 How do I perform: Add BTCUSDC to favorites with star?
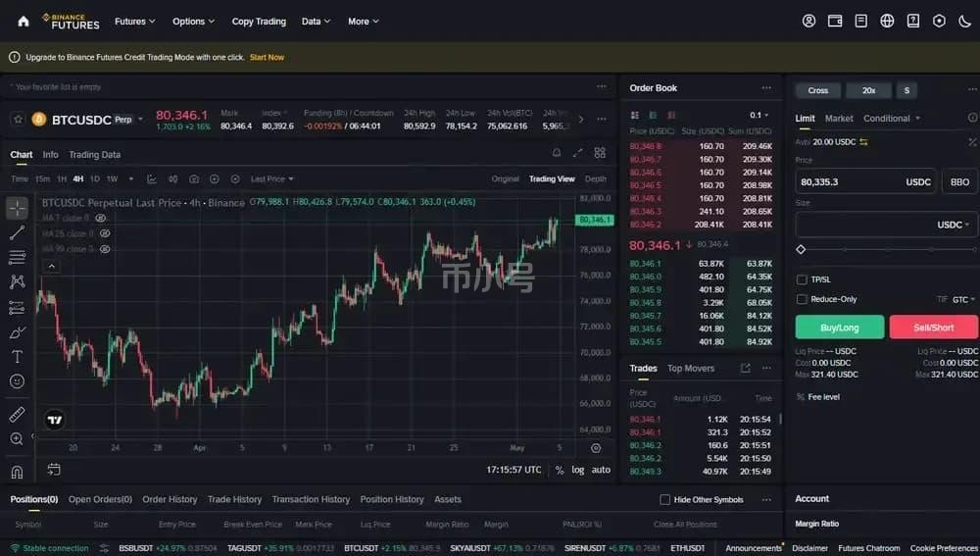click(18, 119)
